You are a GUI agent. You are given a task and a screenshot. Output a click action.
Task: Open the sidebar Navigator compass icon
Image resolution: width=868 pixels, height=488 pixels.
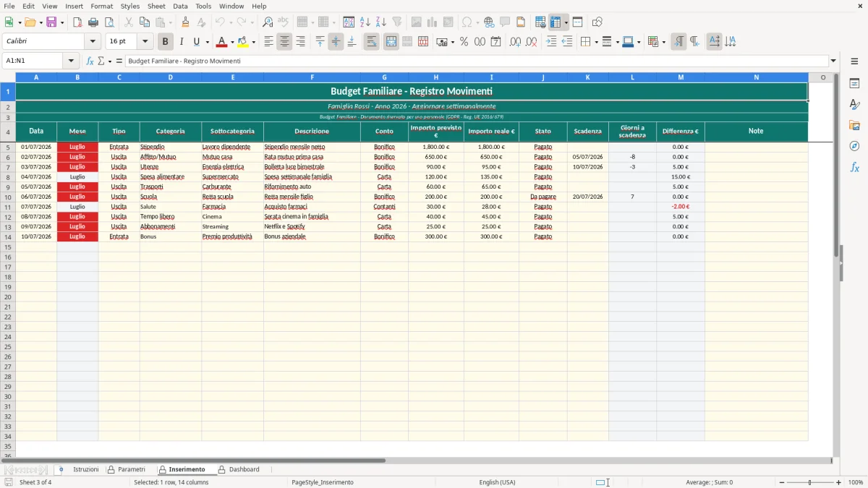point(854,146)
